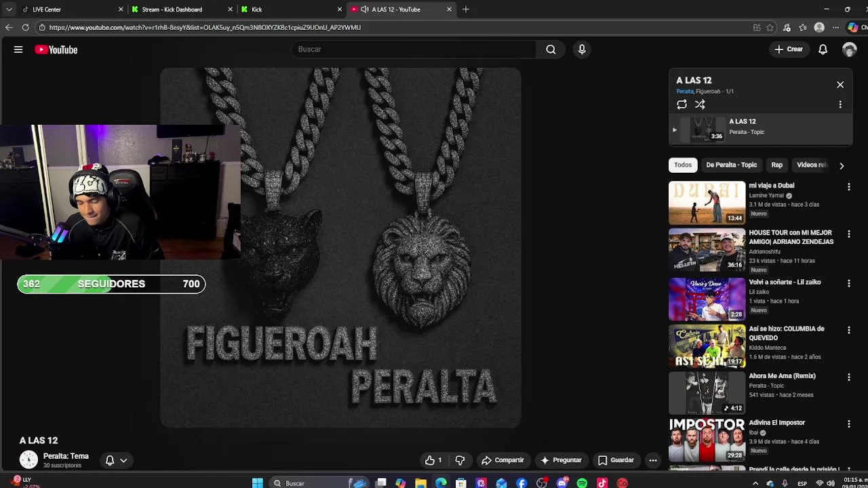Open the Windows Start button
This screenshot has height=488, width=868.
coord(258,483)
